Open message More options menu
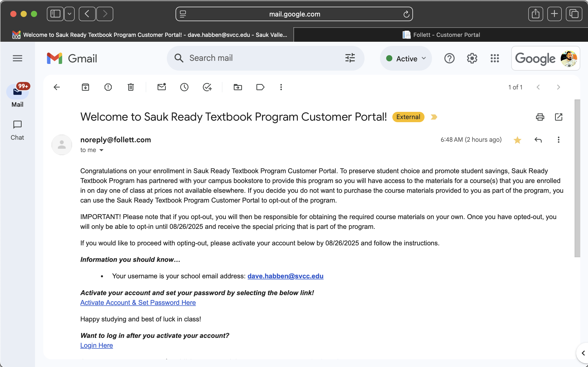Viewport: 588px width, 367px height. pyautogui.click(x=558, y=140)
